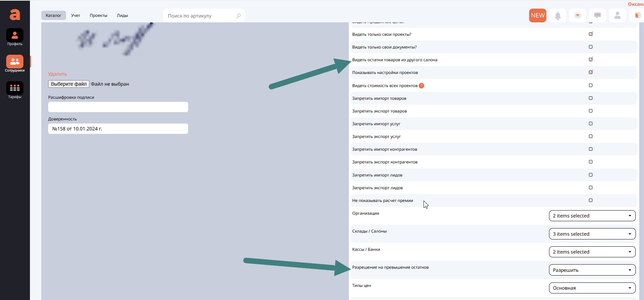Open the Профиль section in sidebar

pyautogui.click(x=15, y=36)
